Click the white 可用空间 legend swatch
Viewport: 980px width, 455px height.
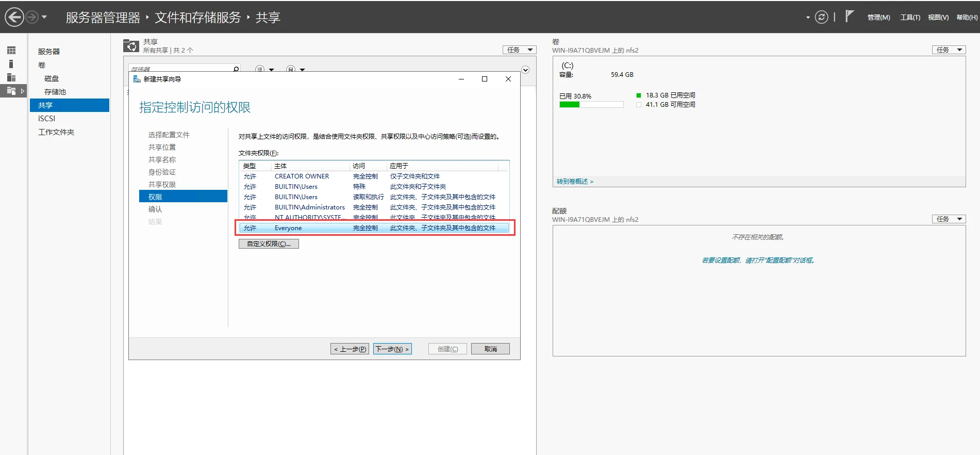pos(639,105)
